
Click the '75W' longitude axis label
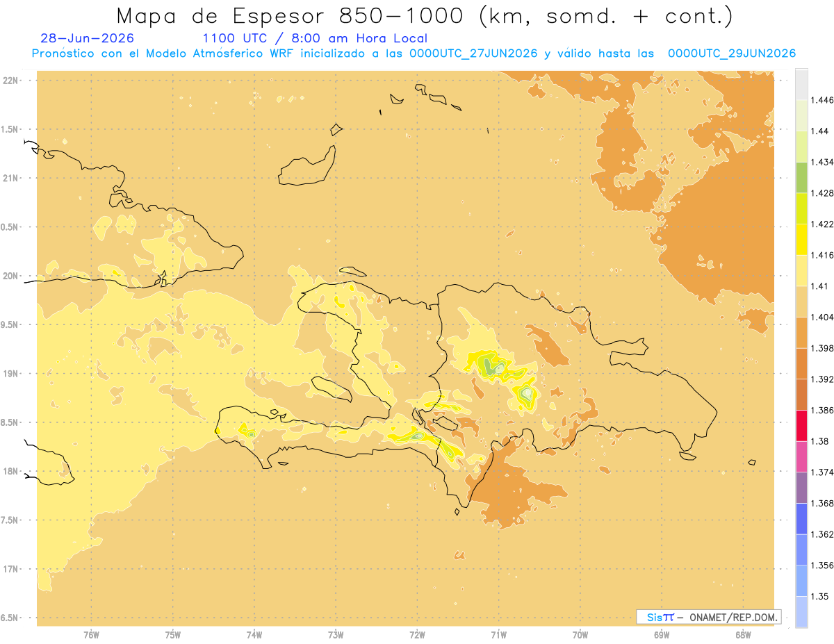(x=173, y=634)
